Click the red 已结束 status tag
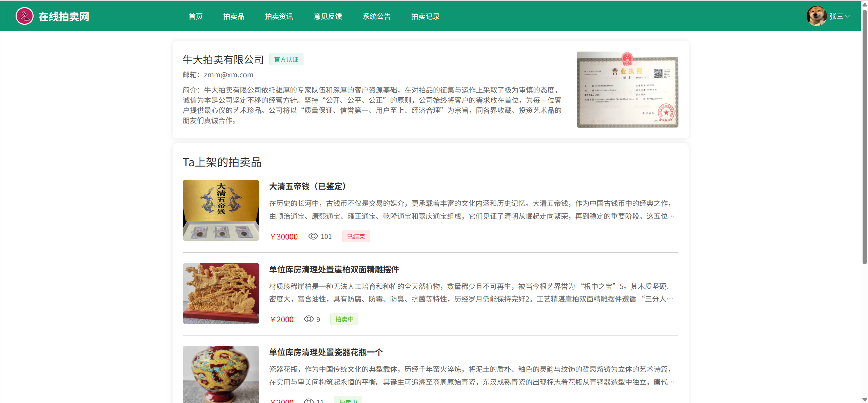Image resolution: width=868 pixels, height=403 pixels. point(356,236)
